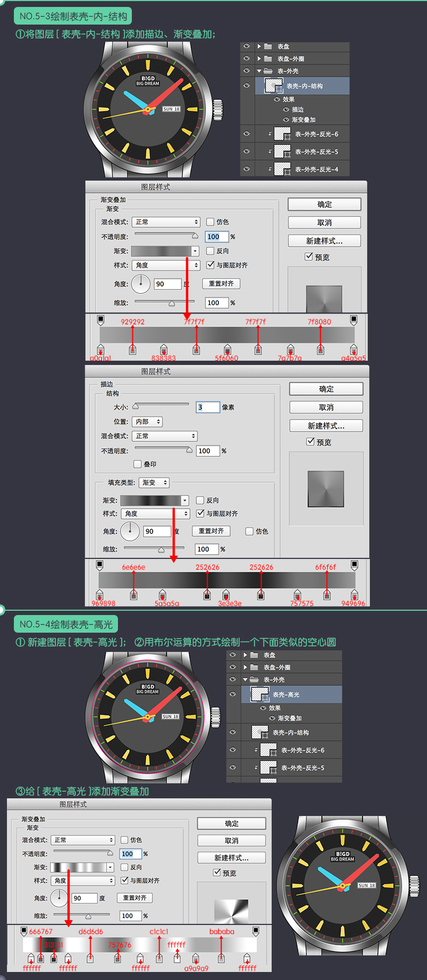This screenshot has width=427, height=980.
Task: Toggle the 叠印 checkbox in the 描边 dialog
Action: click(138, 464)
